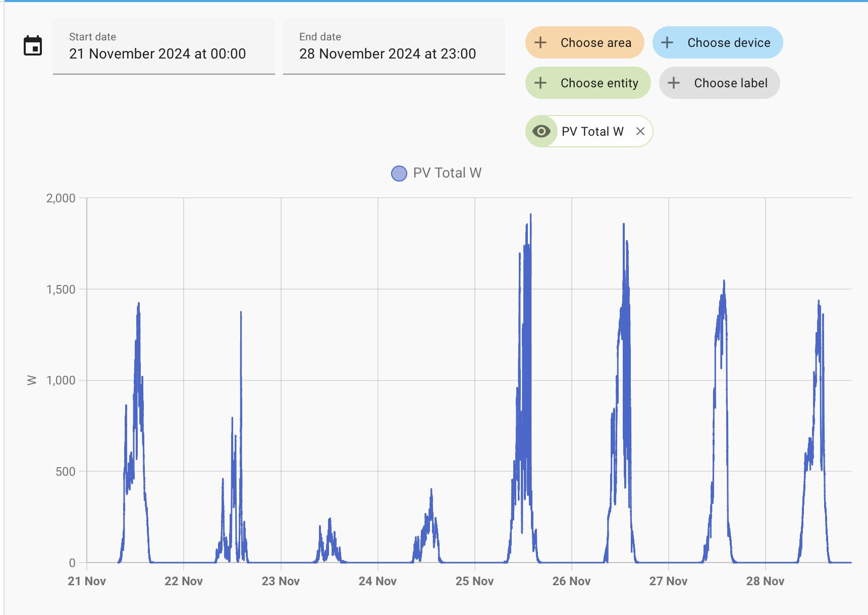Click the plus icon on Choose device

pyautogui.click(x=667, y=42)
